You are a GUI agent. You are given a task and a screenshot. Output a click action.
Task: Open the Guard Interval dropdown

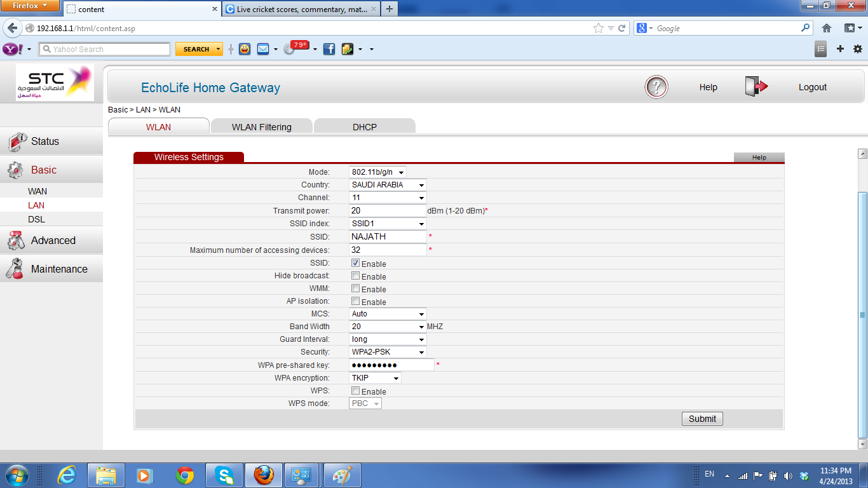click(x=388, y=339)
